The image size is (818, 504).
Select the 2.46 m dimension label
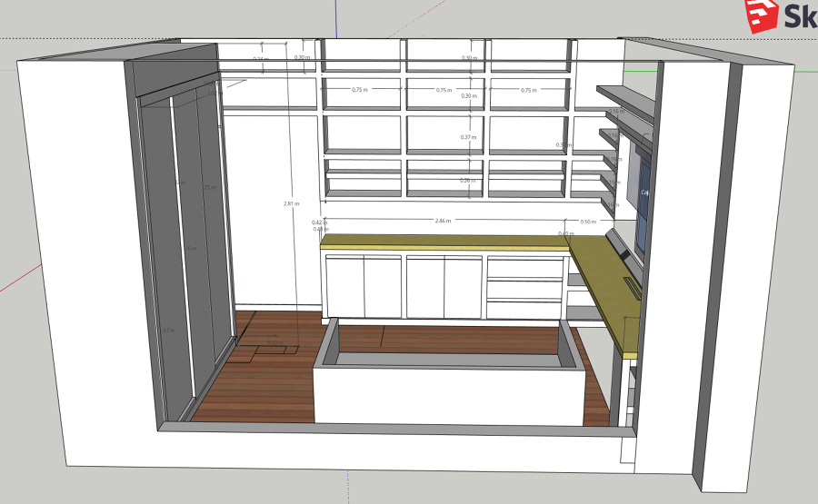[x=442, y=221]
